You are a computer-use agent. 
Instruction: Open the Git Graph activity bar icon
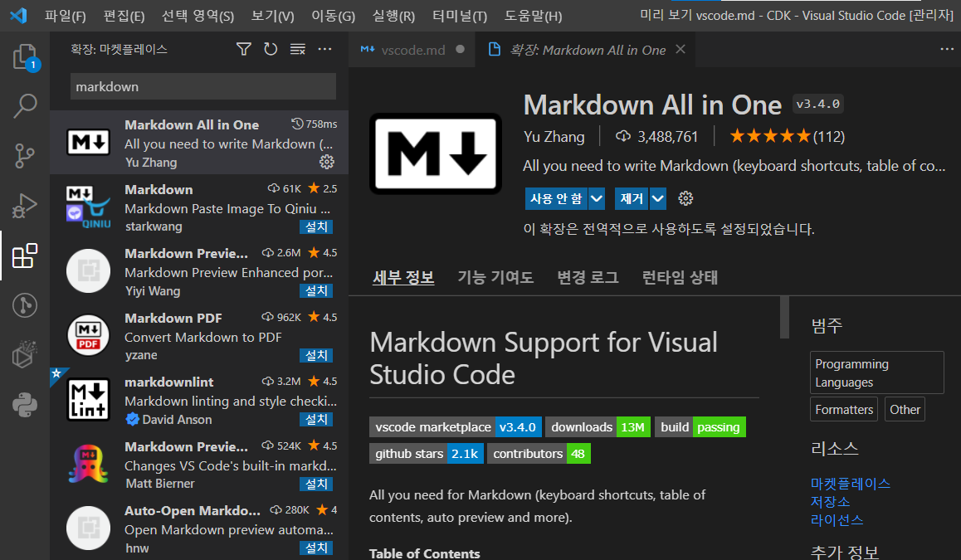click(25, 305)
